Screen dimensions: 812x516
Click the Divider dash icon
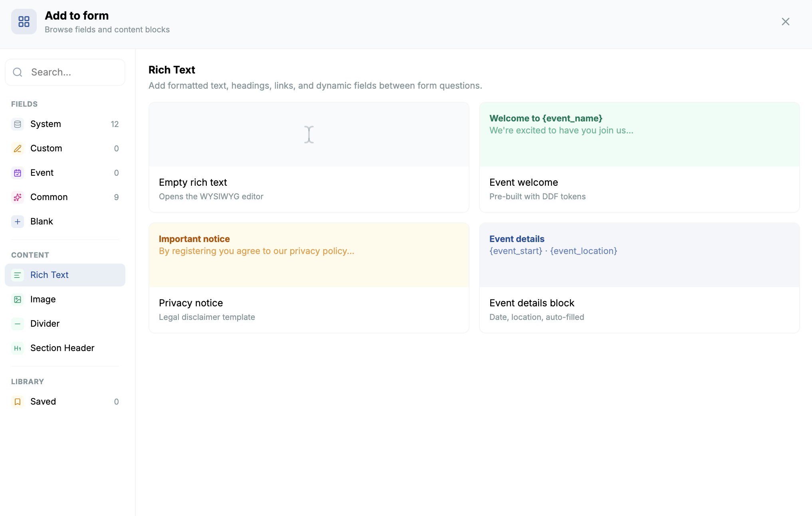pos(18,324)
